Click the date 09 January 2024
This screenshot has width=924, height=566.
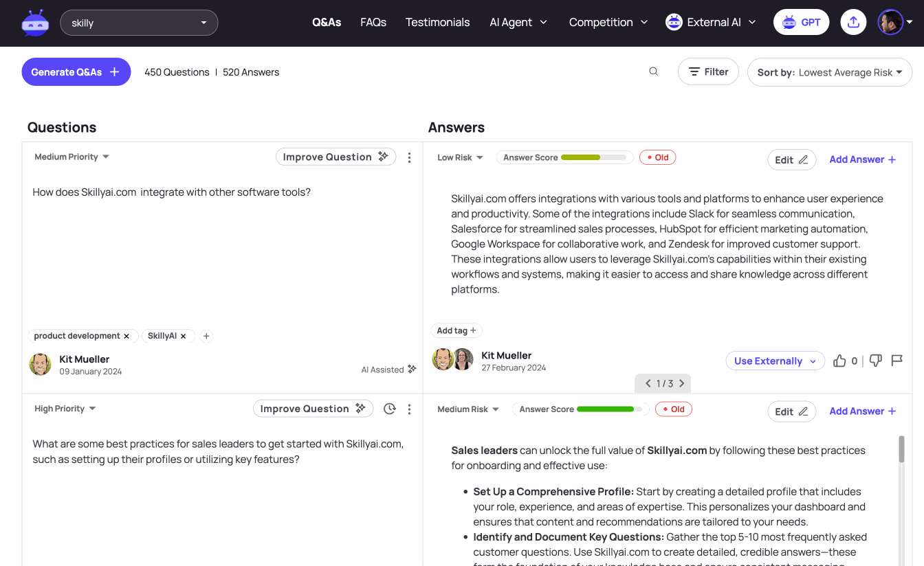91,372
